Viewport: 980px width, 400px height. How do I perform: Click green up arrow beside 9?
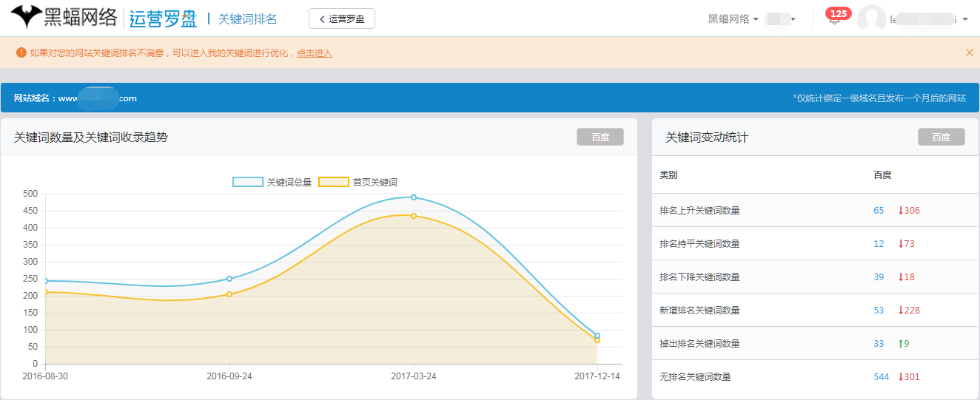pos(900,344)
